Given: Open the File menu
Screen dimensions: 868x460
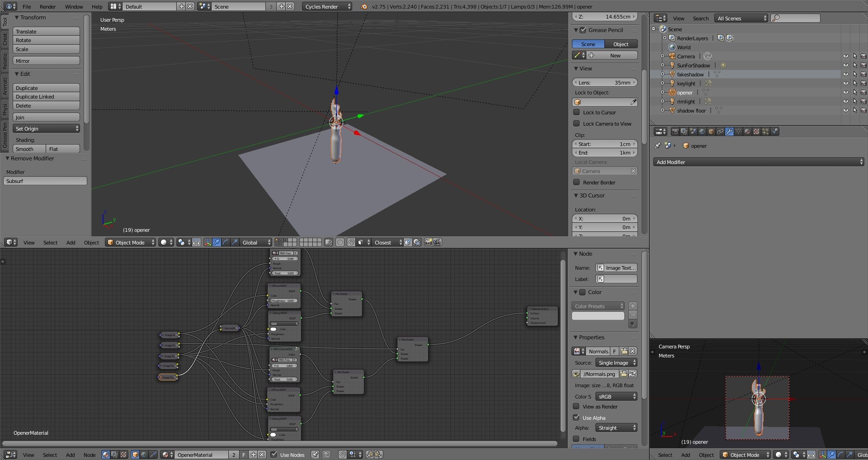Looking at the screenshot, I should (x=27, y=6).
